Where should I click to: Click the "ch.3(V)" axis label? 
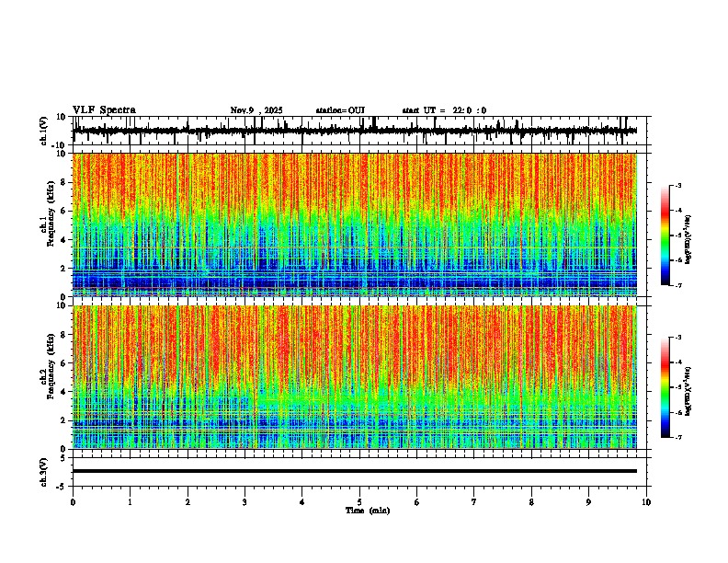44,472
